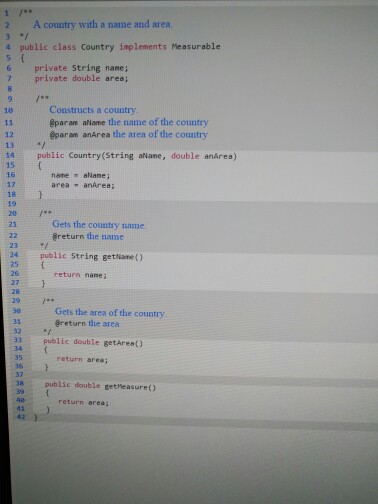Click the statement name = aName
Image resolution: width=378 pixels, height=504 pixels.
pyautogui.click(x=80, y=175)
